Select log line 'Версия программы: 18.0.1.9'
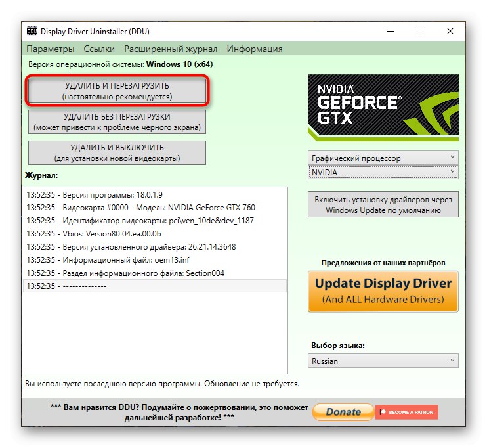This screenshot has width=487, height=448. tap(155, 194)
